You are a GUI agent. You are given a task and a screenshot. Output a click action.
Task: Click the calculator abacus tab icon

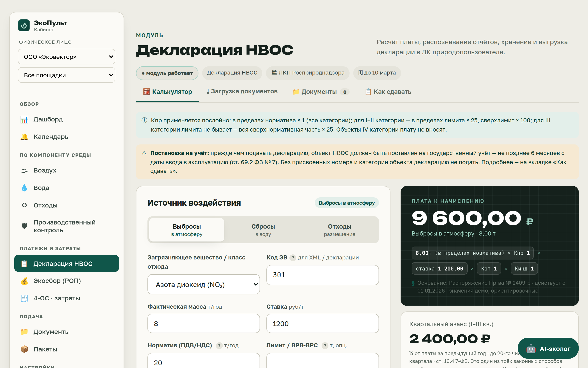(147, 92)
